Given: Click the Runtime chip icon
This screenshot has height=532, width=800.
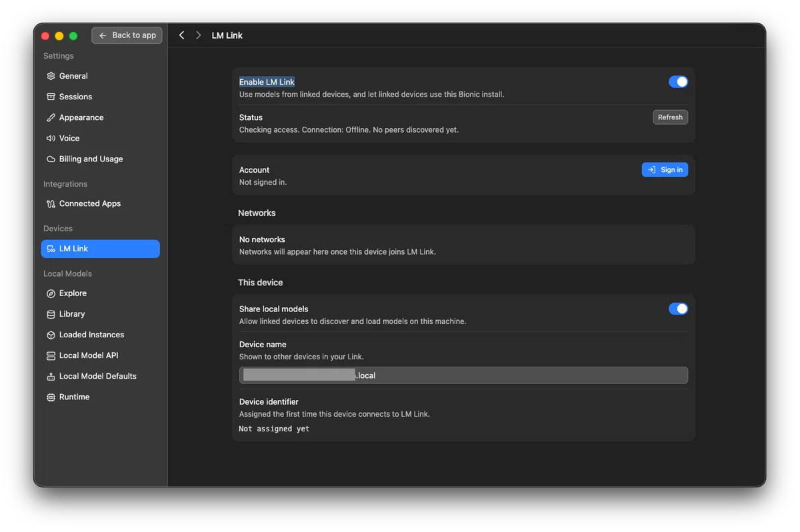Looking at the screenshot, I should (x=51, y=397).
